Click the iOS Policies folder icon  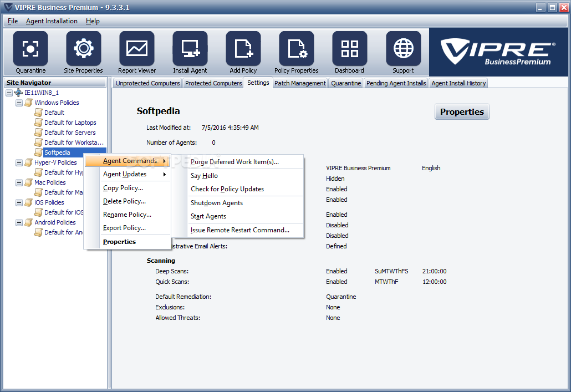pos(28,202)
